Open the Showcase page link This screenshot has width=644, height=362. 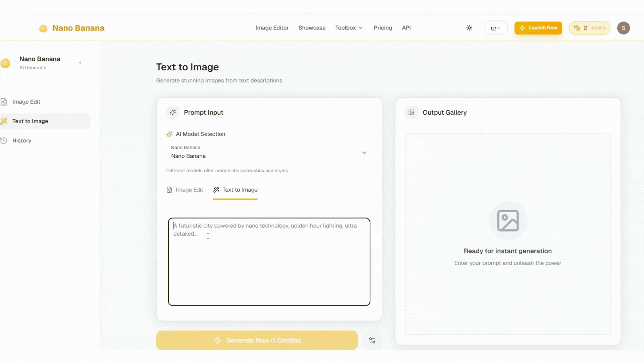[x=312, y=28]
